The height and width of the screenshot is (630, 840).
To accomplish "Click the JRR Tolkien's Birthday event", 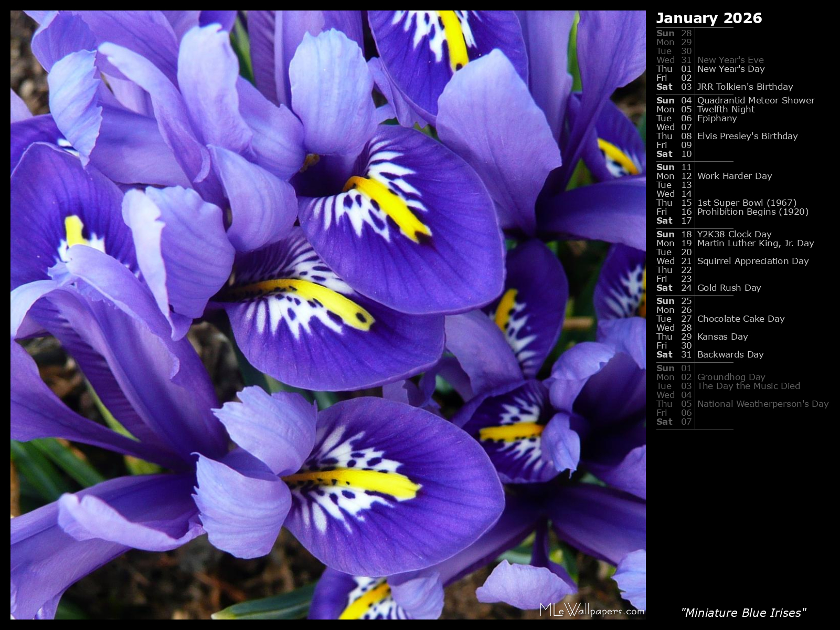I will (x=745, y=87).
